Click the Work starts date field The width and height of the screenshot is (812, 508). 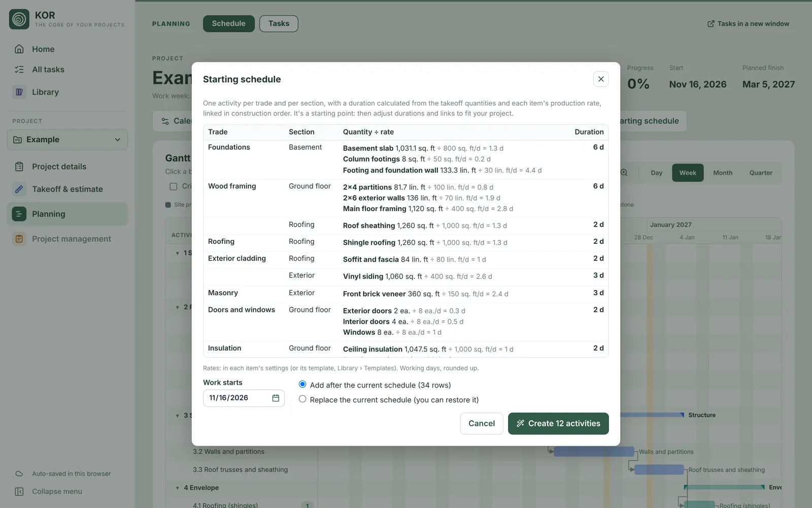pyautogui.click(x=244, y=398)
